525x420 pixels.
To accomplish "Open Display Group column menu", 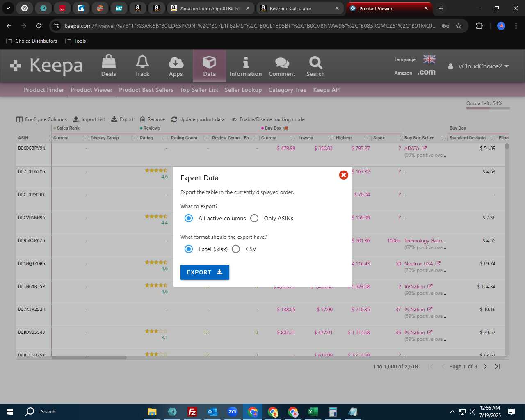I will [135, 138].
